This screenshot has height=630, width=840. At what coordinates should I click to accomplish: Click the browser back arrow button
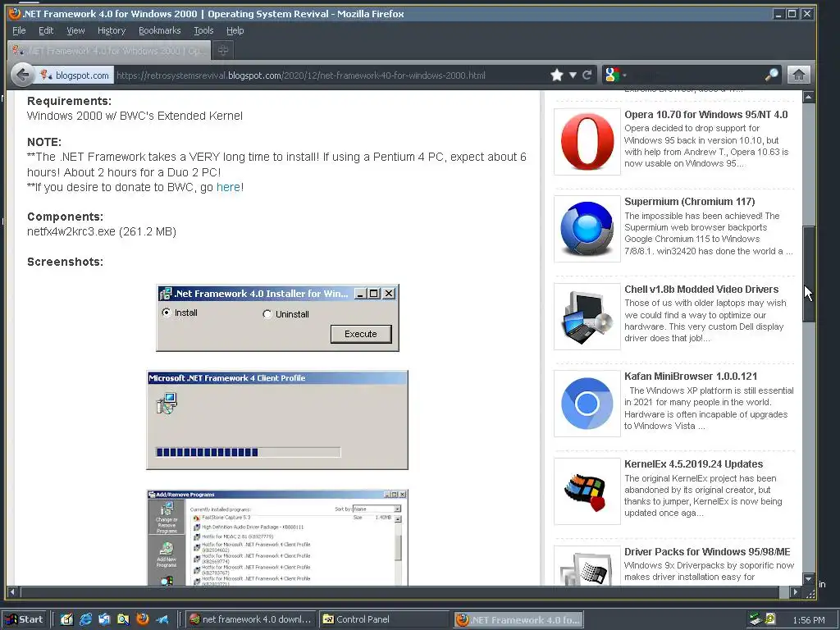coord(22,75)
